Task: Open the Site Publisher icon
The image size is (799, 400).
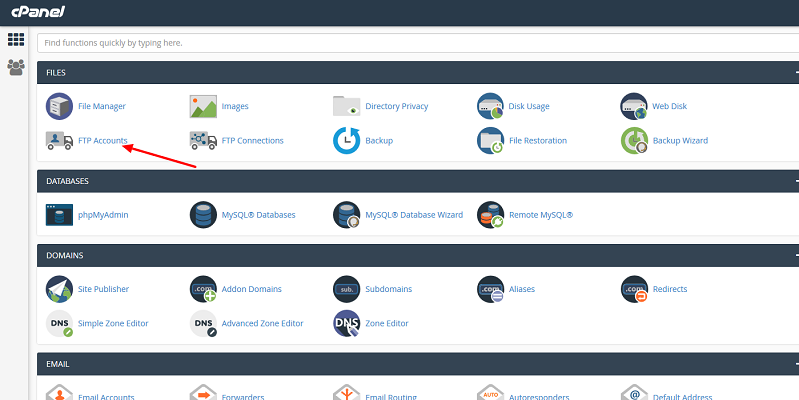Action: click(60, 289)
